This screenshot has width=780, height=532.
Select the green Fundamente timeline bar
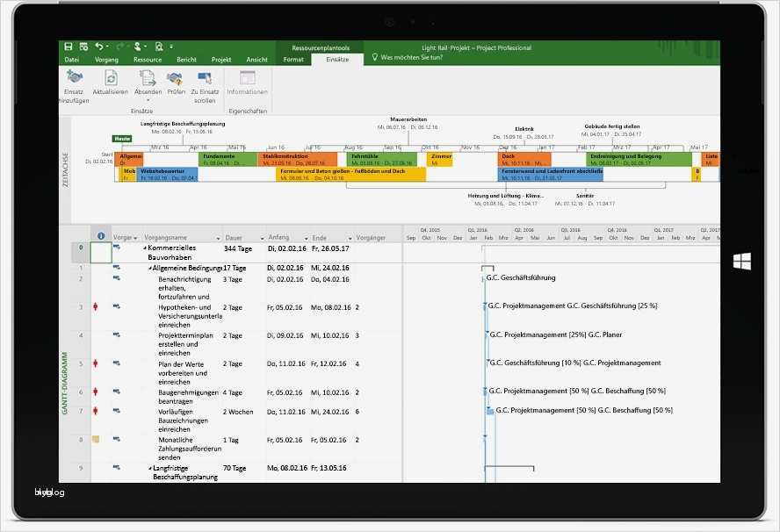tap(227, 159)
